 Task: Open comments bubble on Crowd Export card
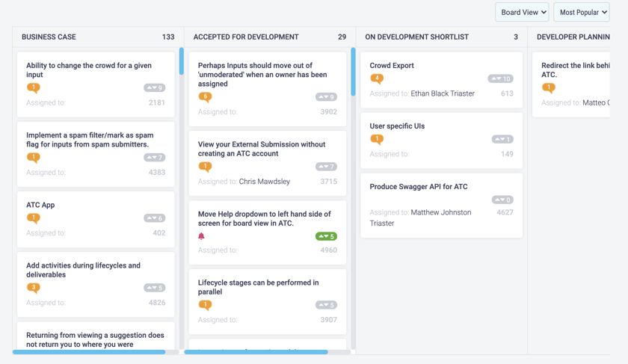point(377,78)
